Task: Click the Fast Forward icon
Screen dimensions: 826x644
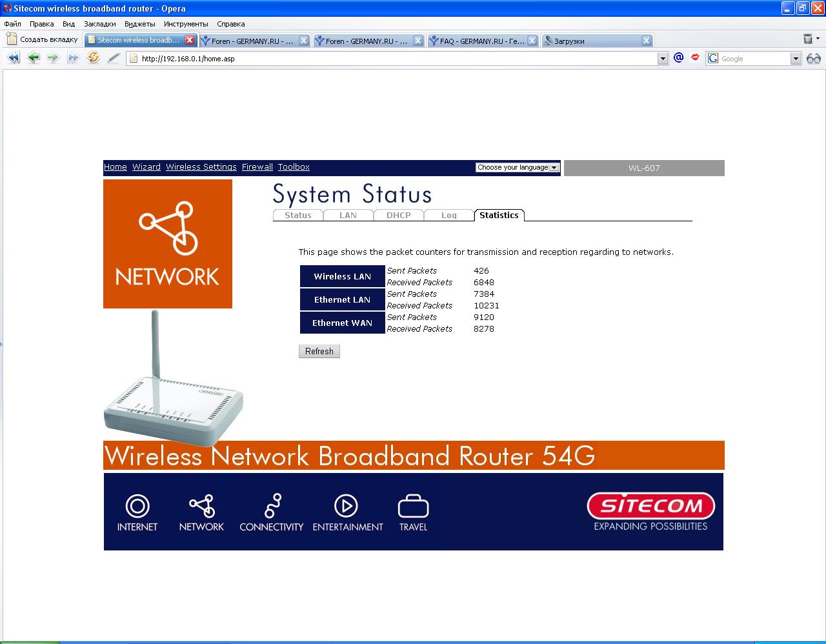Action: coord(73,58)
